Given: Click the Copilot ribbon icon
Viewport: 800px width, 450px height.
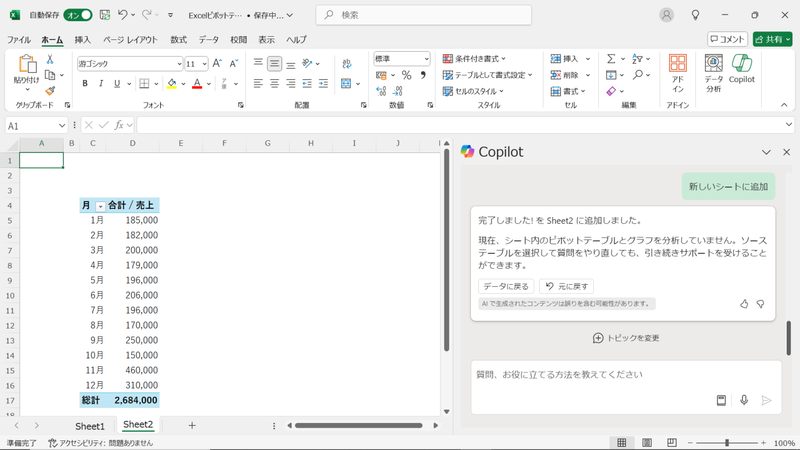Looking at the screenshot, I should (741, 69).
